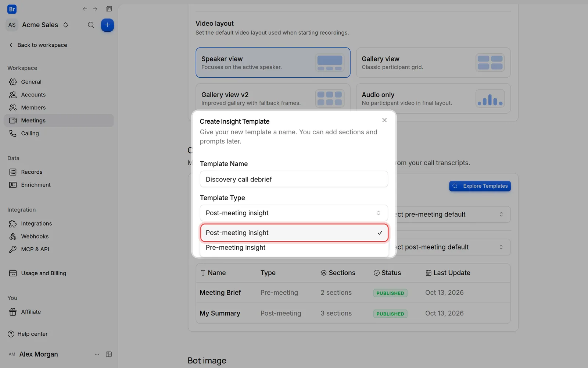Select the Audio only layout card
The height and width of the screenshot is (368, 588).
[433, 98]
